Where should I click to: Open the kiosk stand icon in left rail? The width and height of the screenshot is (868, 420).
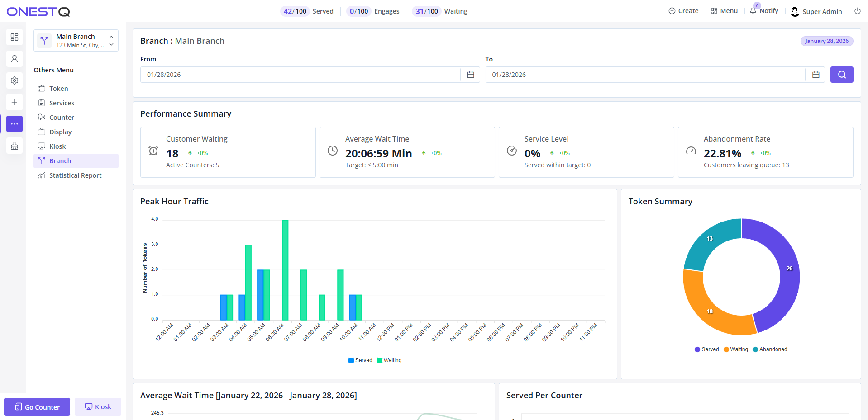point(14,146)
